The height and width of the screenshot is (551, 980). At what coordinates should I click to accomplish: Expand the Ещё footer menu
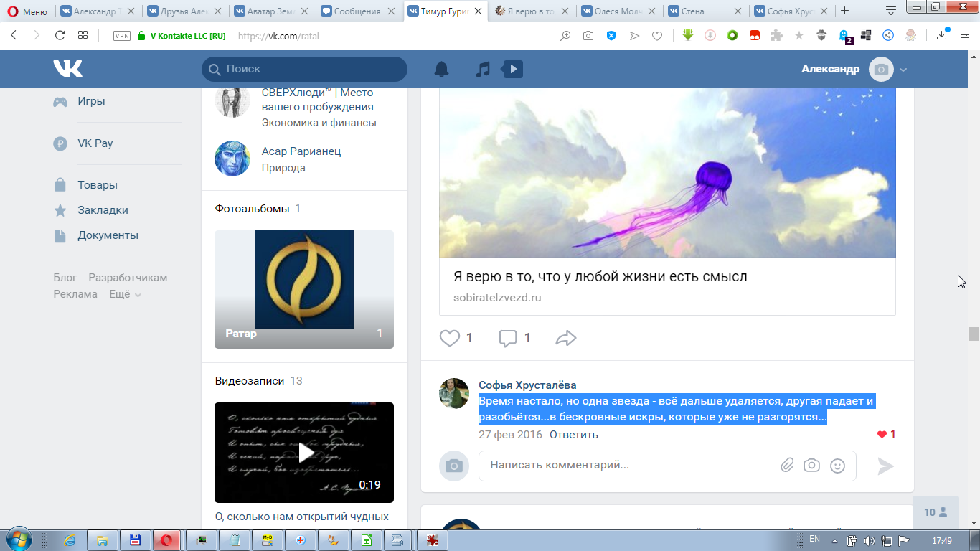coord(125,294)
